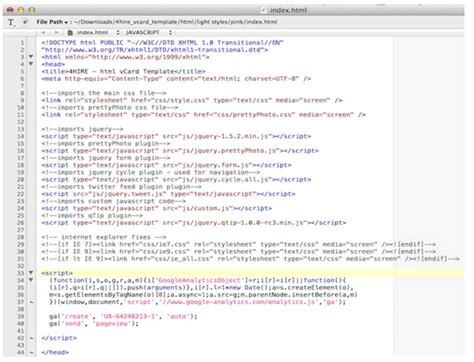Go to next document with forward arrow
Image resolution: width=474 pixels, height=362 pixels.
click(x=56, y=33)
